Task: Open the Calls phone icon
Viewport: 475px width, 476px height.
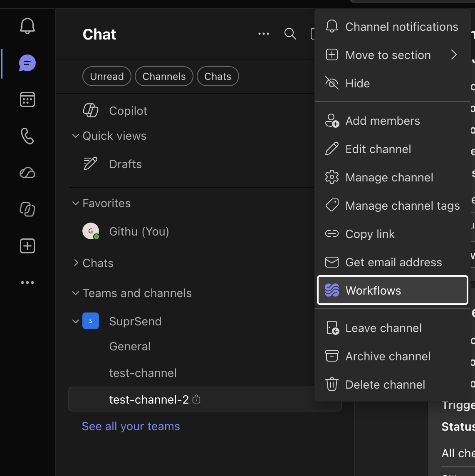Action: click(x=27, y=136)
